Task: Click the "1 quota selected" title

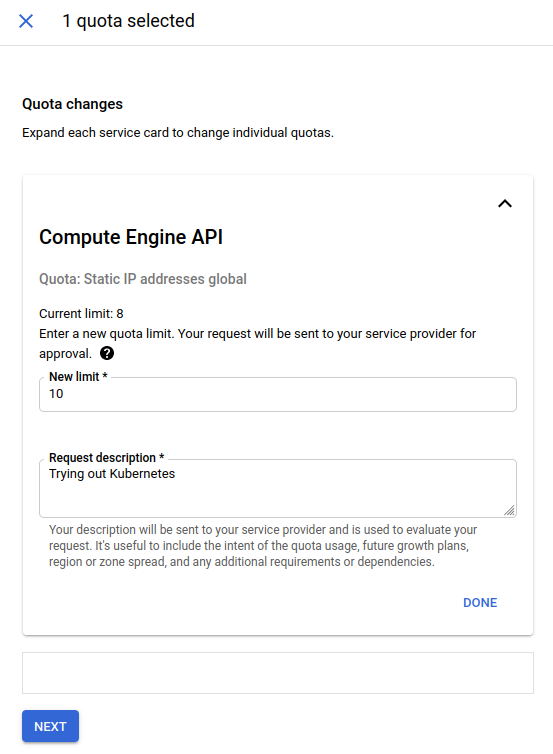Action: click(128, 21)
